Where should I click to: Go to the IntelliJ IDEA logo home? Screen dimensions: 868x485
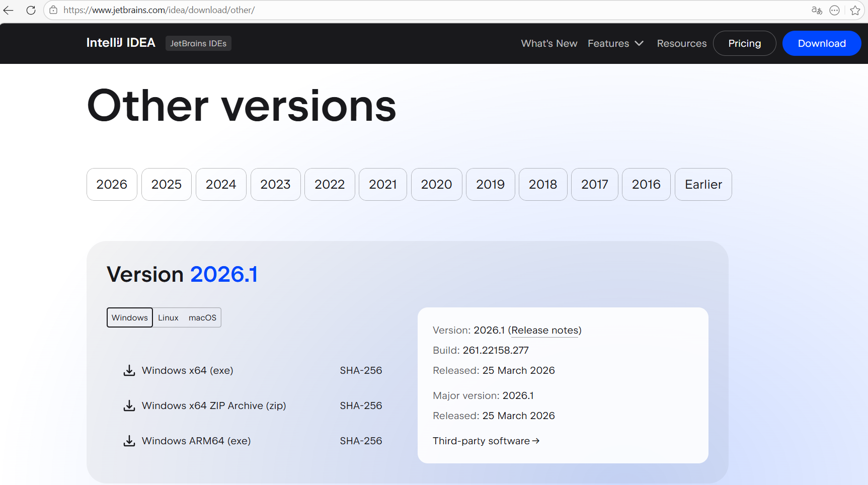click(121, 43)
